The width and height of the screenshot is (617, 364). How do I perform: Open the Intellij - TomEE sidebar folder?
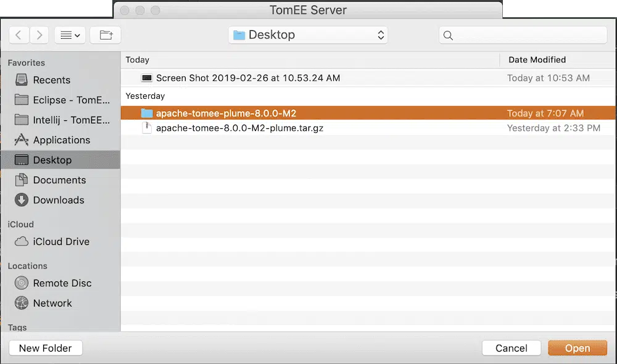tap(62, 120)
